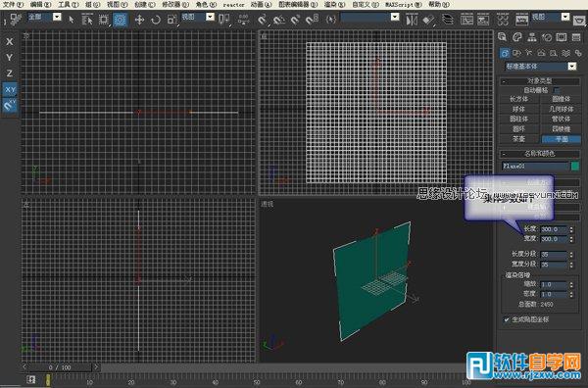Uncheck the 生成贴图坐标 checkbox
Image resolution: width=588 pixels, height=388 pixels.
(x=507, y=319)
